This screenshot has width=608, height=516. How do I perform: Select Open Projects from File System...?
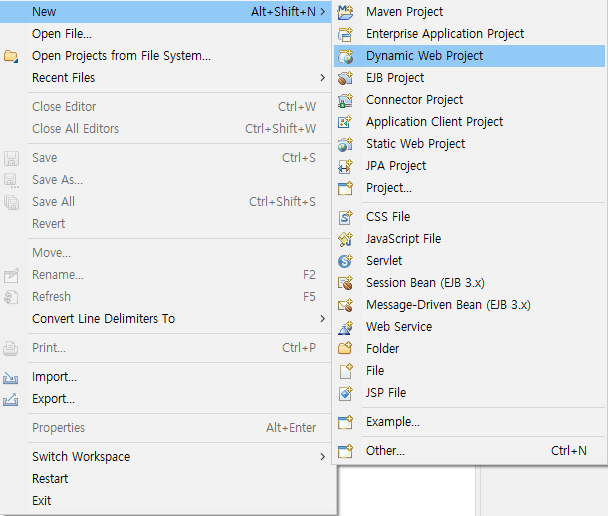[x=166, y=56]
